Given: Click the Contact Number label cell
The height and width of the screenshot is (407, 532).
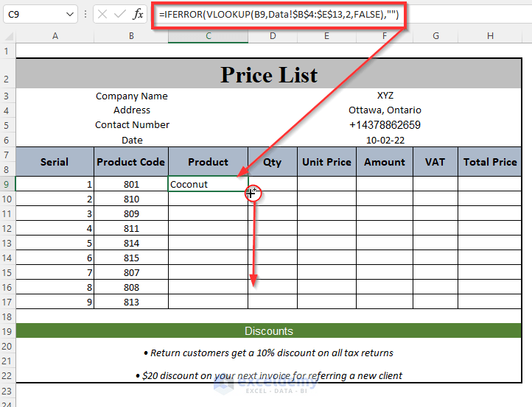Looking at the screenshot, I should pos(132,124).
